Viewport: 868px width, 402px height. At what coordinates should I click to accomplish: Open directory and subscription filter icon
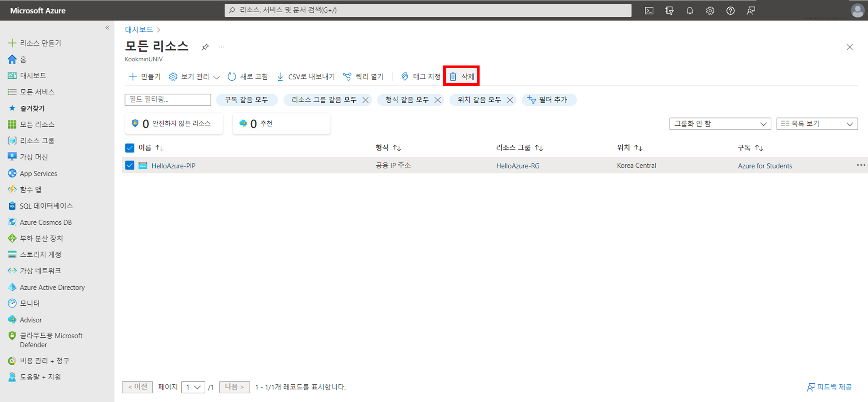coord(669,11)
